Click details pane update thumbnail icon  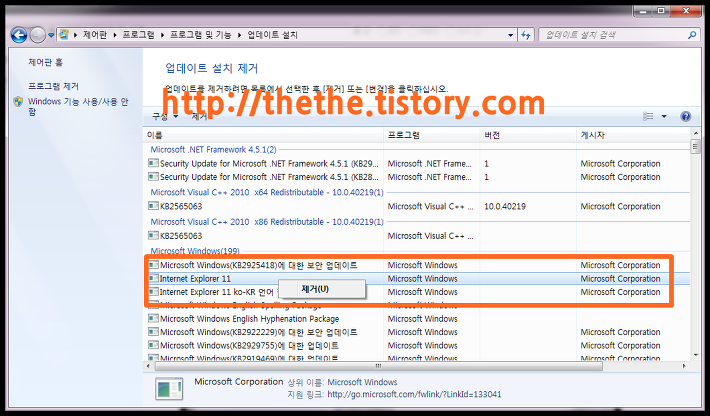(x=169, y=389)
